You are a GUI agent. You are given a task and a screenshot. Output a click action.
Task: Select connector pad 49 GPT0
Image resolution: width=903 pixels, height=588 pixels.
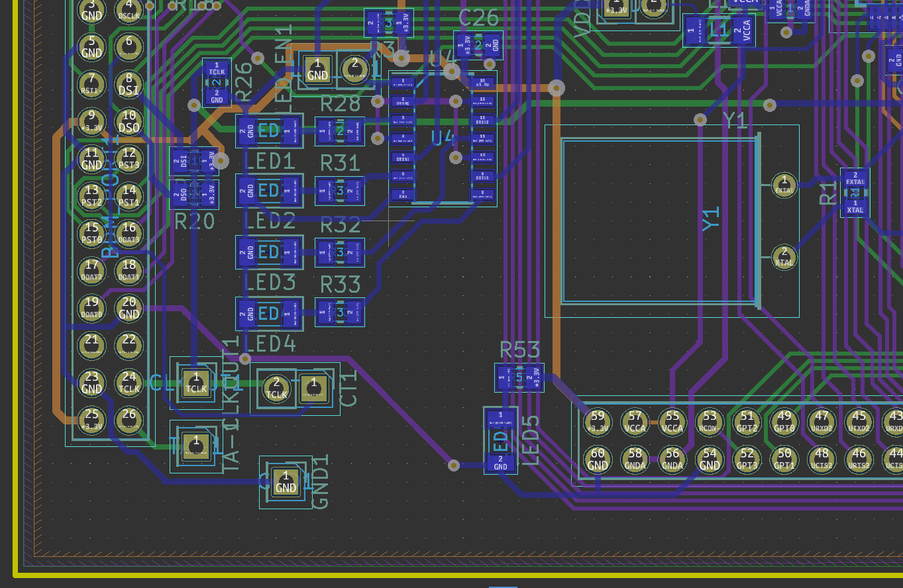[x=784, y=422]
